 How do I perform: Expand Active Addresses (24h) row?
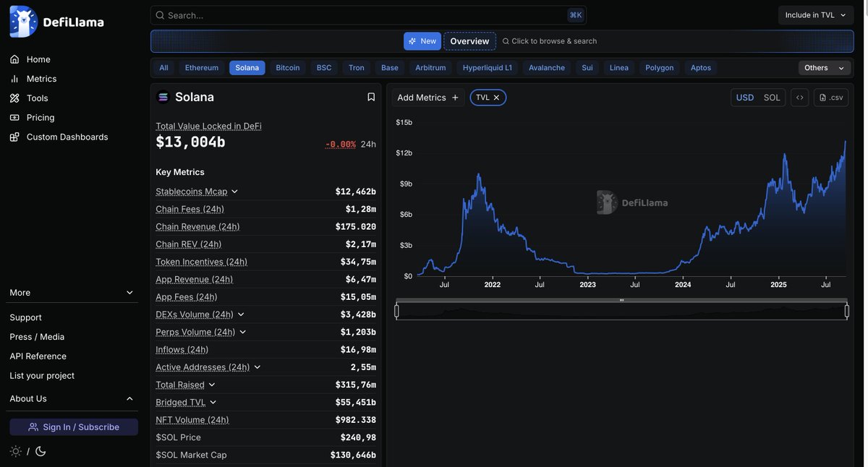tap(257, 367)
